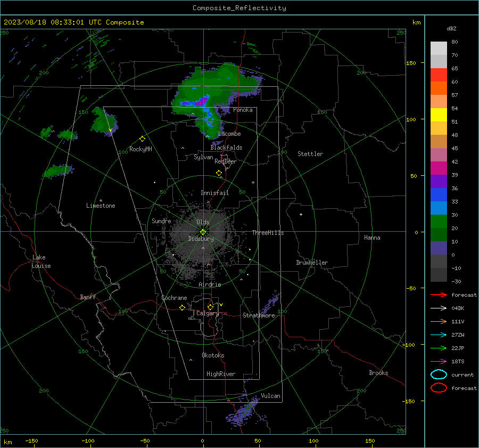Click the Lake Louise label
479x448 pixels.
[41, 262]
